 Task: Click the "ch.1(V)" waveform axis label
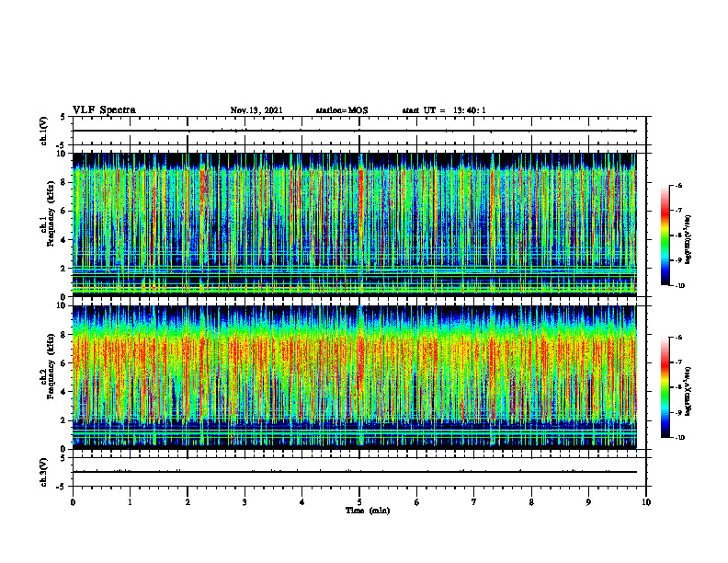coord(44,131)
